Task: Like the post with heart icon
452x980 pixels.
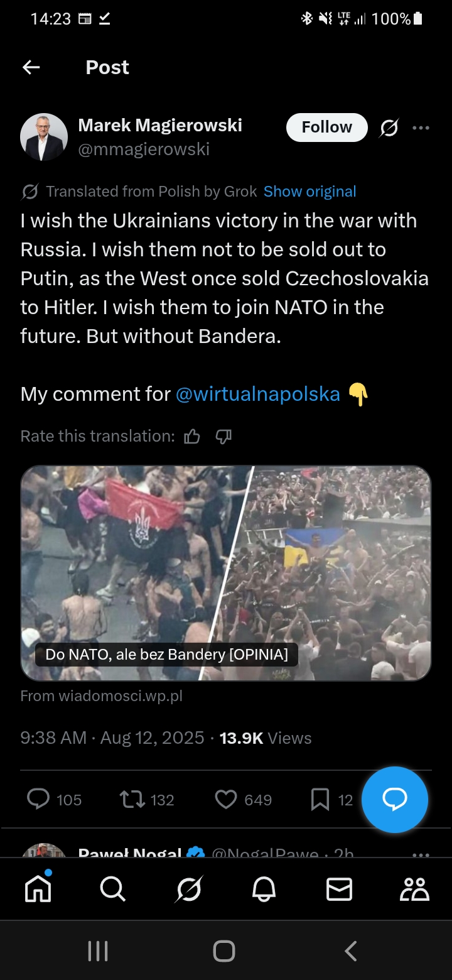Action: coord(226,799)
